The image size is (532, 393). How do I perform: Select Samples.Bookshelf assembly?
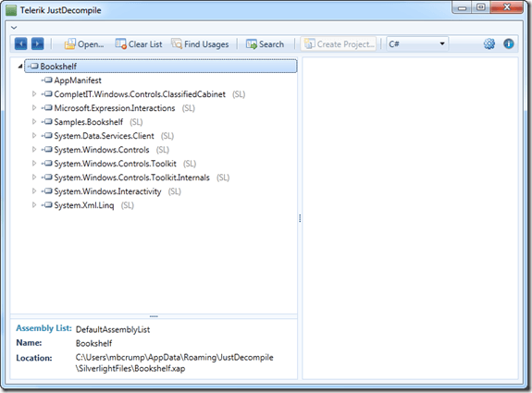click(89, 122)
